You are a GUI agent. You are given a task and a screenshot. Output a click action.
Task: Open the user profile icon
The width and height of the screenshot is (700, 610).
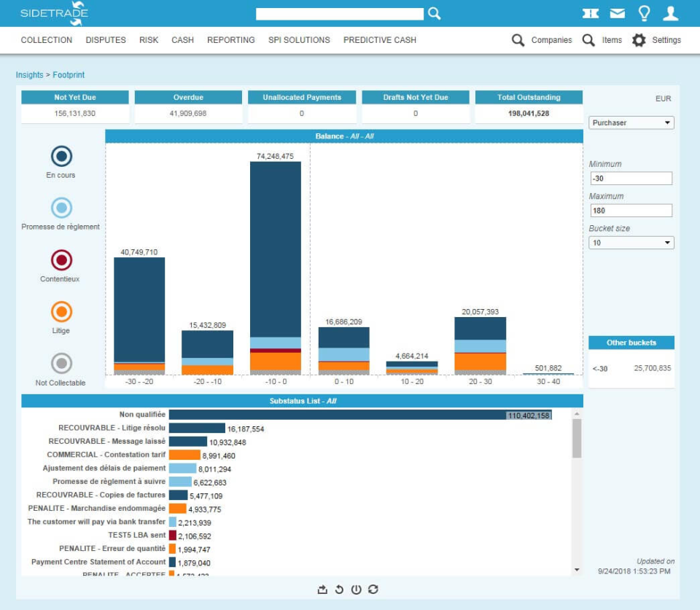[672, 12]
